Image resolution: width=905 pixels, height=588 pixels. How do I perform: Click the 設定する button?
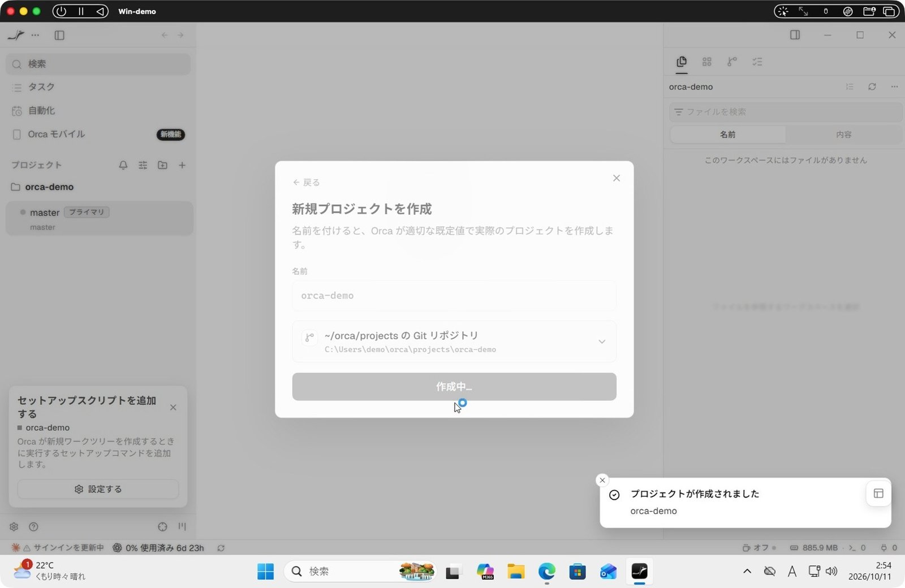click(98, 489)
